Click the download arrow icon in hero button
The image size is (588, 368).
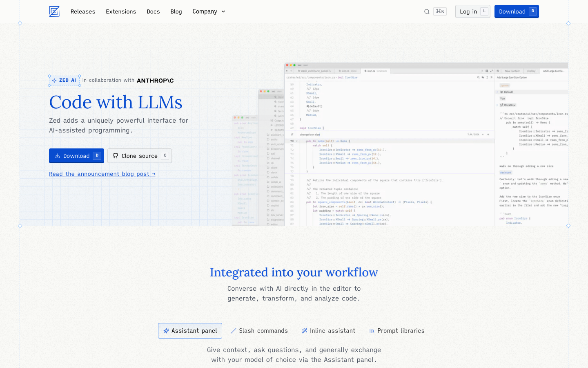click(x=57, y=156)
